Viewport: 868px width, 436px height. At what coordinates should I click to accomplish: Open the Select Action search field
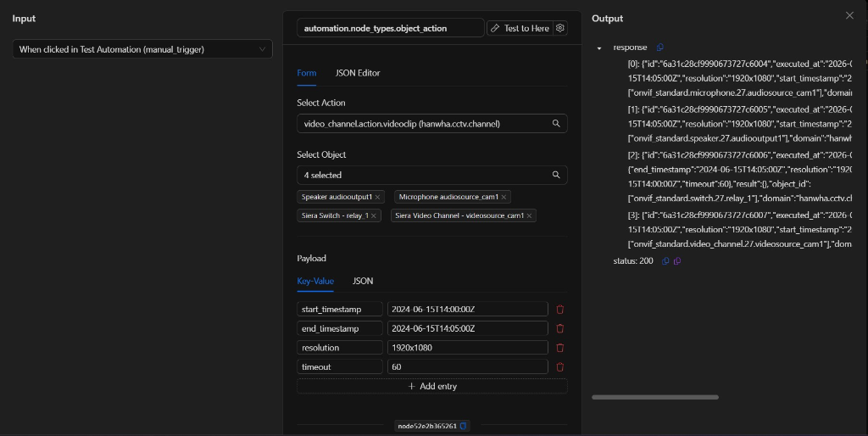pos(431,124)
